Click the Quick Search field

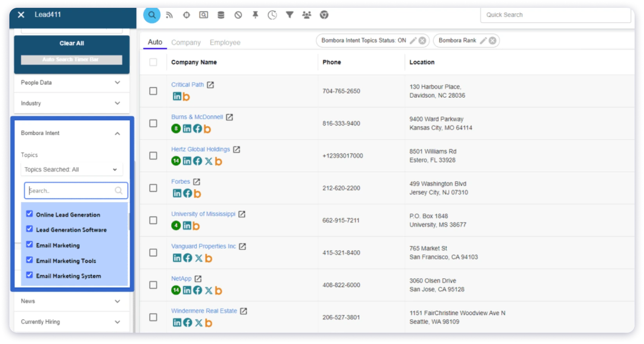(555, 15)
